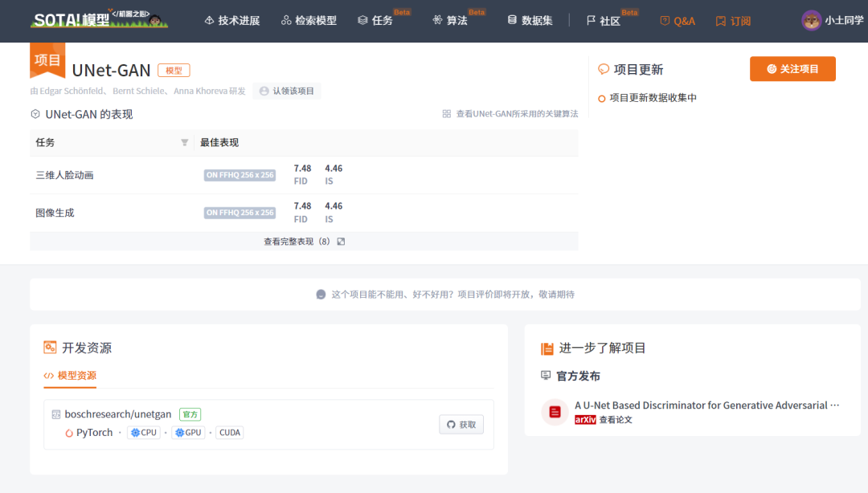Click the GPU tag
Image resolution: width=868 pixels, height=493 pixels.
click(188, 433)
